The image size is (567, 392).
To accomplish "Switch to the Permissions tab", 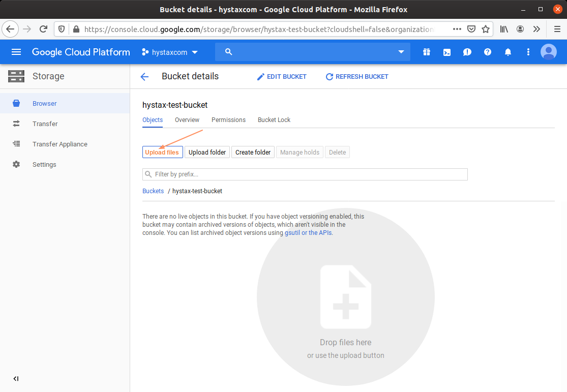I will tap(228, 120).
